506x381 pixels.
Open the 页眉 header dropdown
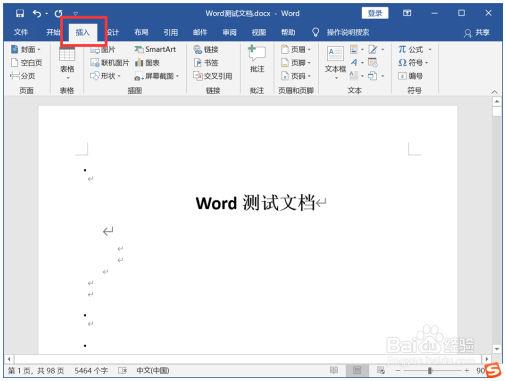pyautogui.click(x=295, y=49)
